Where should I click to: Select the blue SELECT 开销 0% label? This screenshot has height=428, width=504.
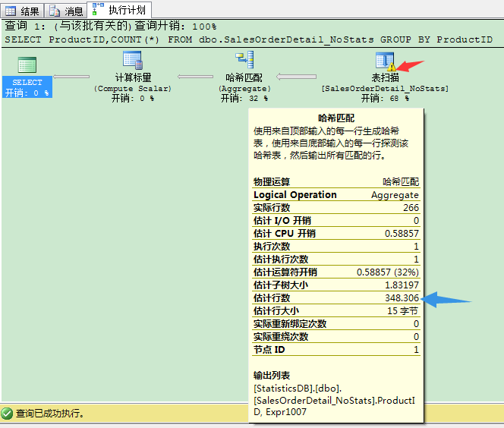[x=27, y=87]
